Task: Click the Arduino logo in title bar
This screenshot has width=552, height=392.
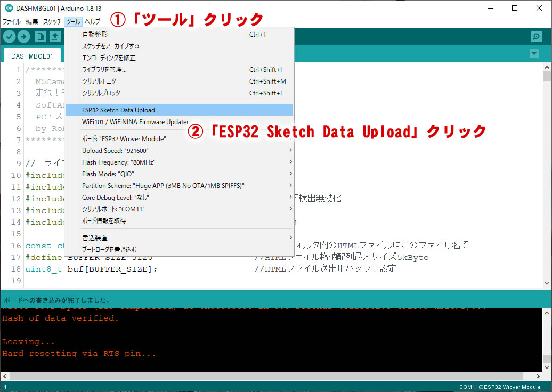Action: [x=9, y=8]
